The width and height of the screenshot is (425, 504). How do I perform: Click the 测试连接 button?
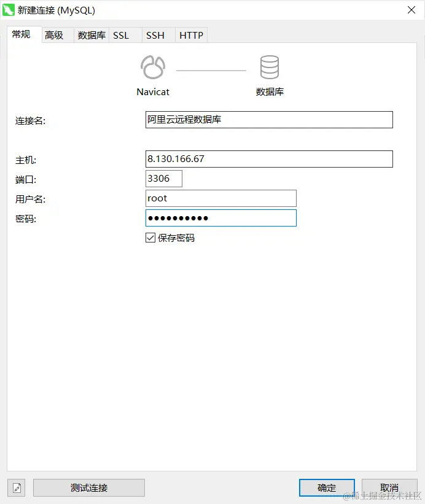(89, 488)
